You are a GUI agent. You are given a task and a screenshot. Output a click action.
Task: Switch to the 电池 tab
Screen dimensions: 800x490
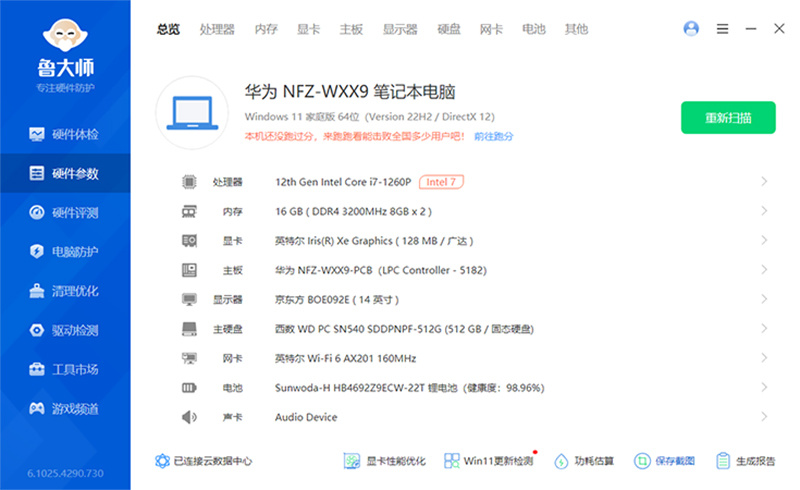pyautogui.click(x=534, y=30)
